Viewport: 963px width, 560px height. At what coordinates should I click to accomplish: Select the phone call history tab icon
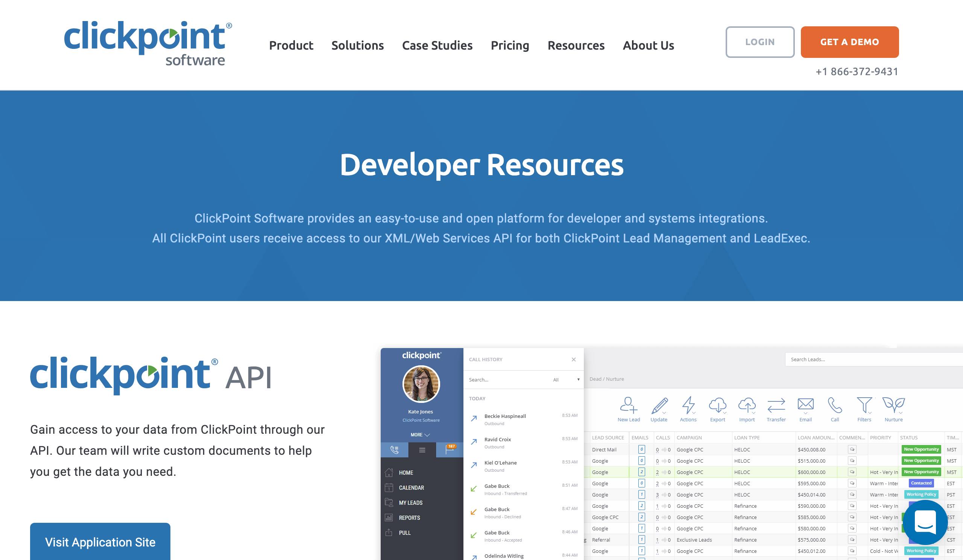394,450
